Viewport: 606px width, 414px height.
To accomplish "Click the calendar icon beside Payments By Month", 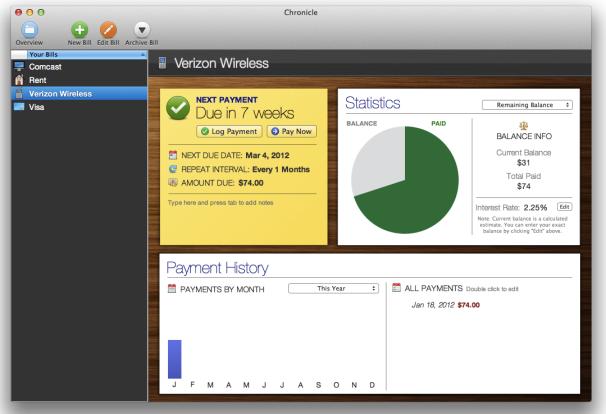I will click(x=172, y=288).
